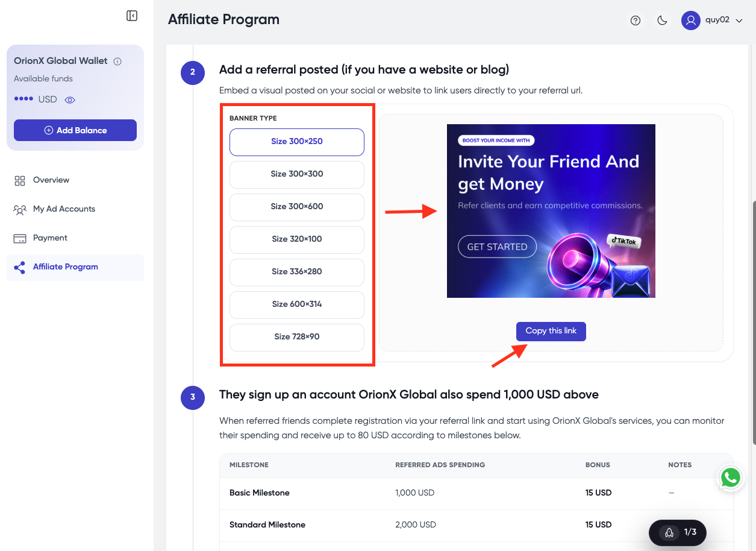Click the Standard Milestone row label

pyautogui.click(x=267, y=525)
